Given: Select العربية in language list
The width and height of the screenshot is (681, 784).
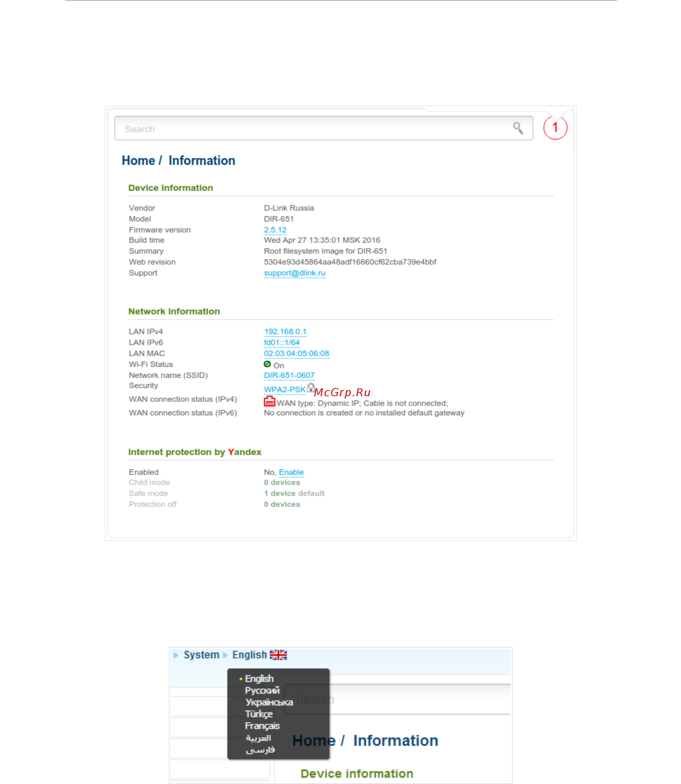Looking at the screenshot, I should coord(258,738).
